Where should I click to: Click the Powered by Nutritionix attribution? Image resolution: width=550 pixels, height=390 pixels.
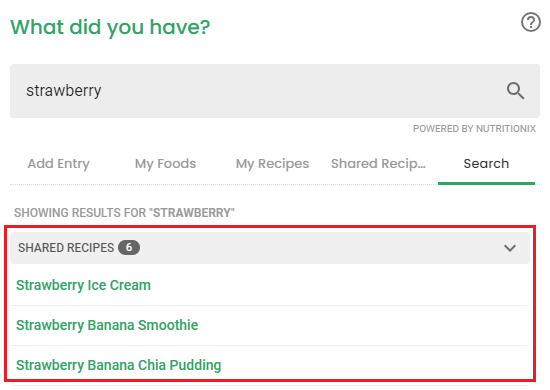coord(474,129)
